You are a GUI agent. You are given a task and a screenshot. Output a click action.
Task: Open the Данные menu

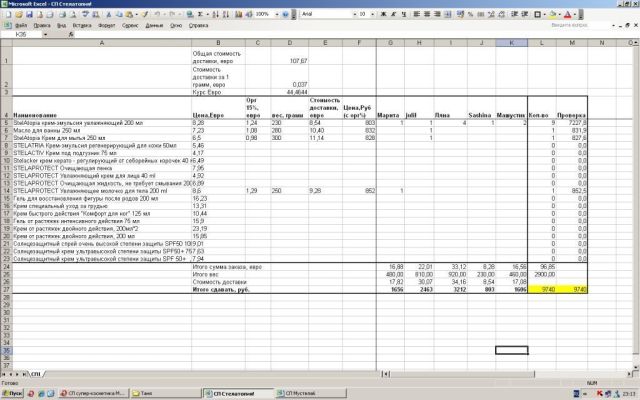pos(154,25)
